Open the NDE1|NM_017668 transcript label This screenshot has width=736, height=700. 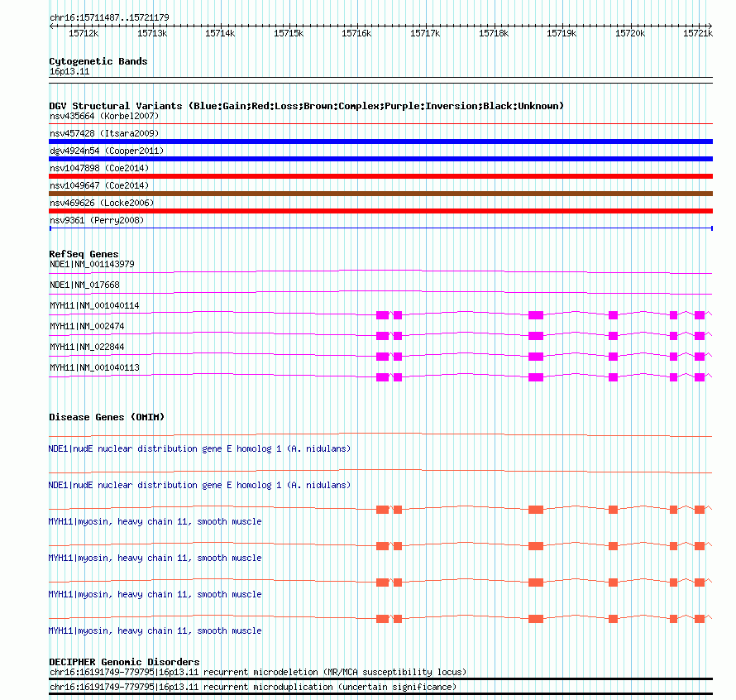click(x=84, y=285)
